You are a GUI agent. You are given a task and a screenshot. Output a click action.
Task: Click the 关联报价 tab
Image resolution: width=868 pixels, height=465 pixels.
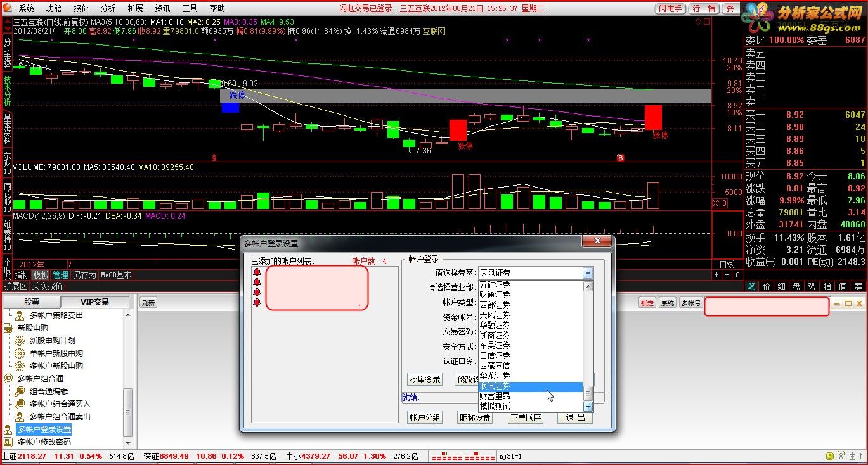(x=48, y=286)
